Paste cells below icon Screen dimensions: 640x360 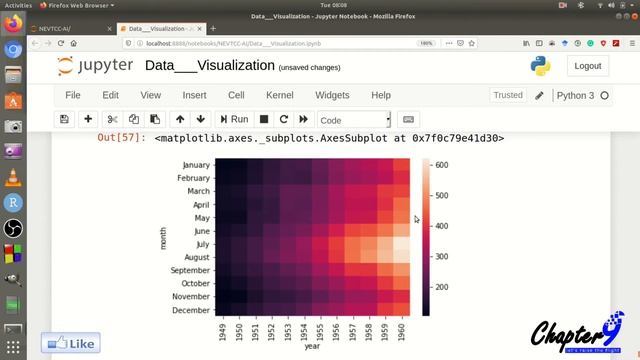155,119
